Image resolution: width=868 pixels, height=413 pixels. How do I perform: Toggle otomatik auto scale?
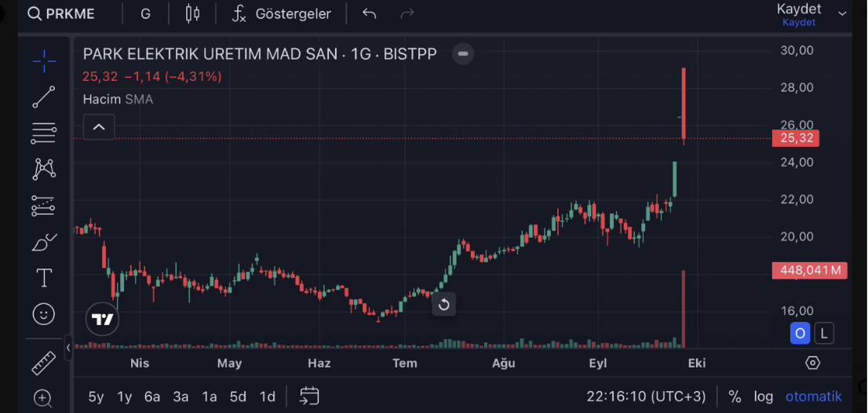[814, 397]
